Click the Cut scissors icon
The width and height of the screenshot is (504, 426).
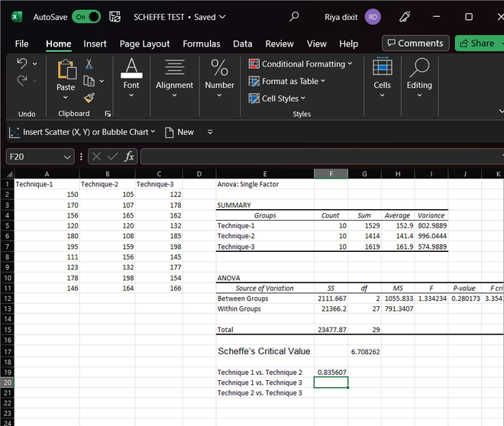coord(89,64)
